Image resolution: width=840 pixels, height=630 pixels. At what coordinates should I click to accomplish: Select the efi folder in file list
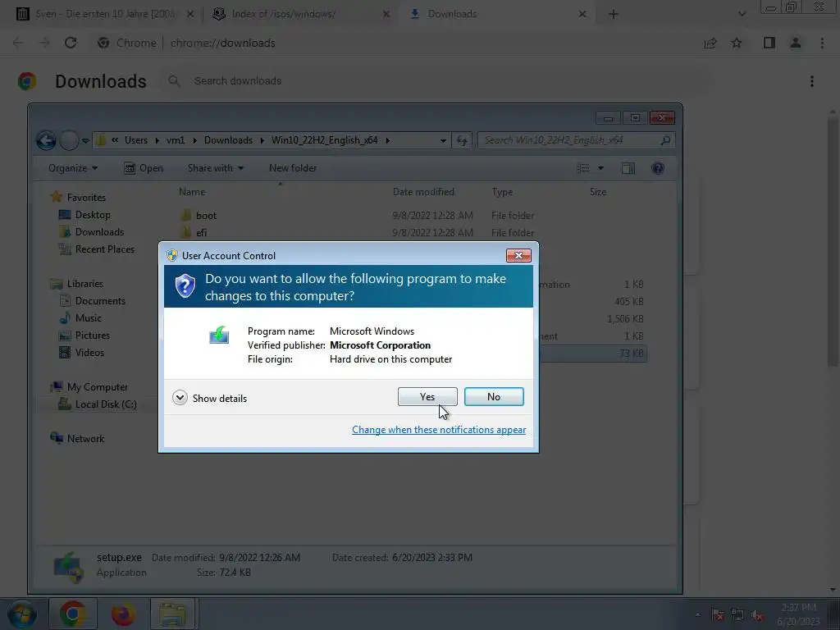tap(194, 232)
